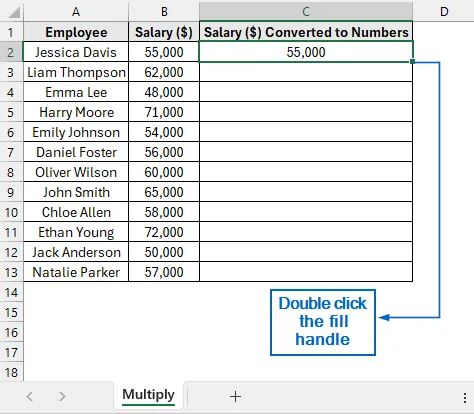Click the fill handle of cell C2
This screenshot has width=474, height=414.
point(413,62)
